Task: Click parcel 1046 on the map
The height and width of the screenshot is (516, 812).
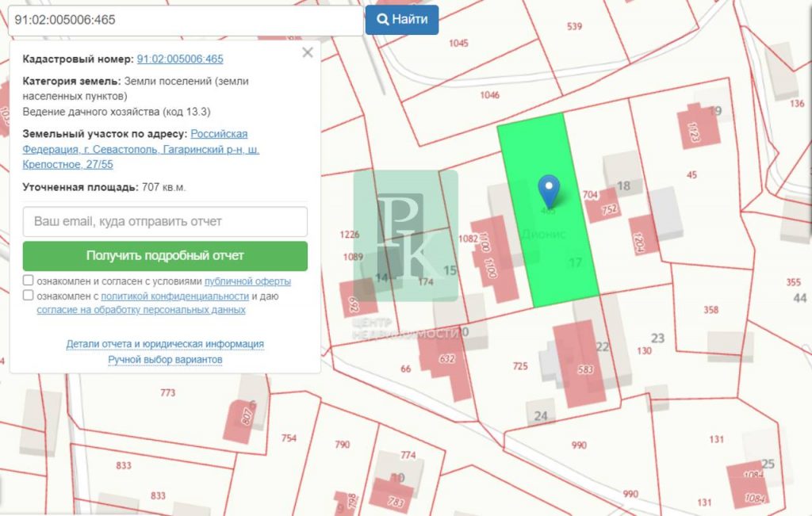Action: pyautogui.click(x=489, y=95)
